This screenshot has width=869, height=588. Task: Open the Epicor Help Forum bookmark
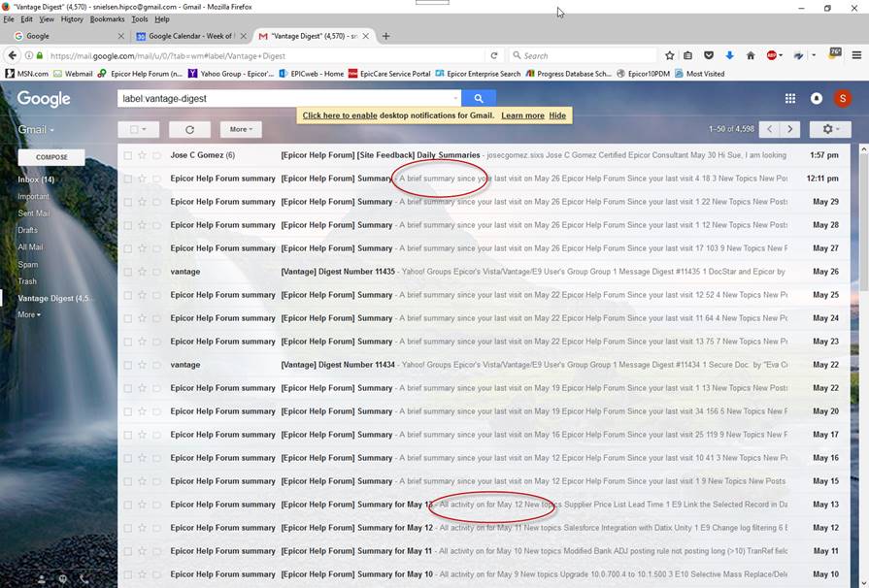coord(141,74)
